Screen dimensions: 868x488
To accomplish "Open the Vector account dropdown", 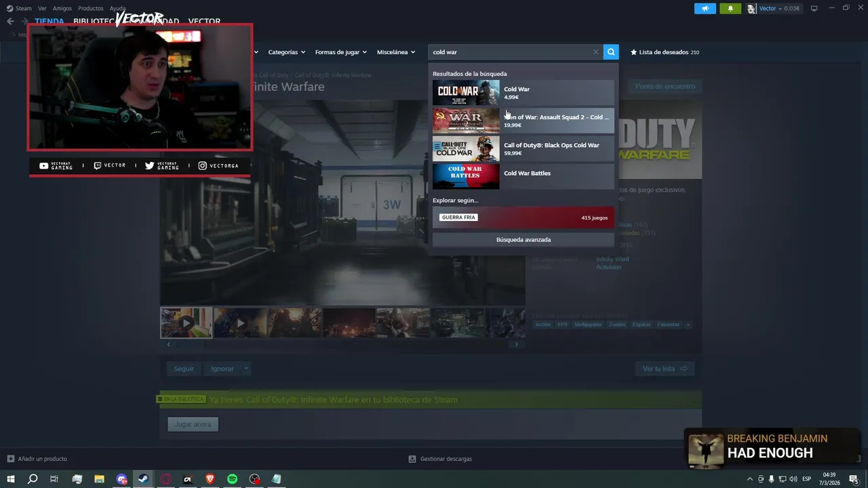I will click(774, 8).
